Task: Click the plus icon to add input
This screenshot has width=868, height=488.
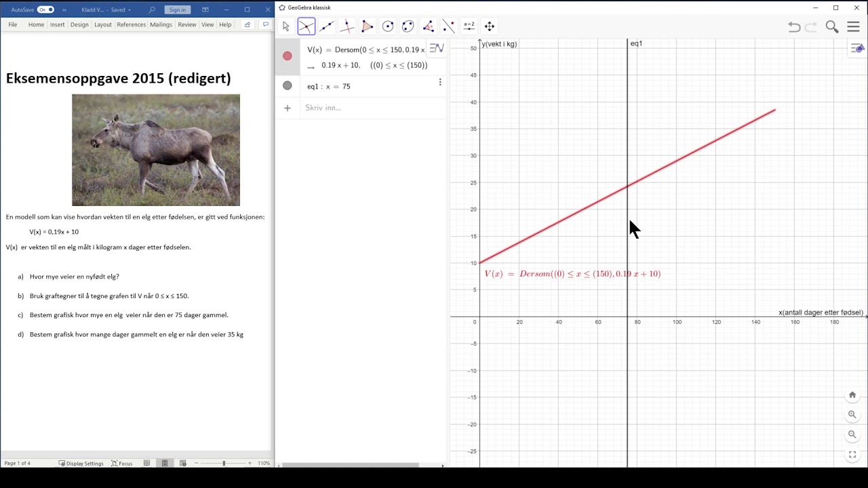Action: tap(288, 108)
